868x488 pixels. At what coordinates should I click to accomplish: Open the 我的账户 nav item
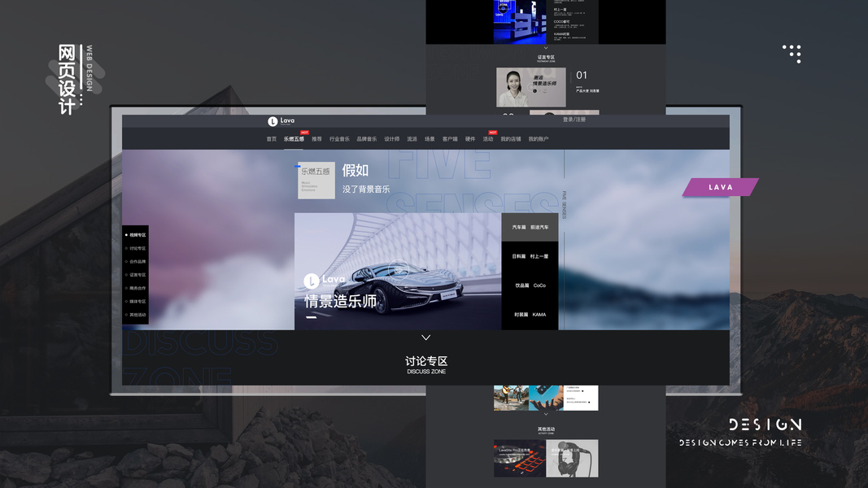[538, 139]
